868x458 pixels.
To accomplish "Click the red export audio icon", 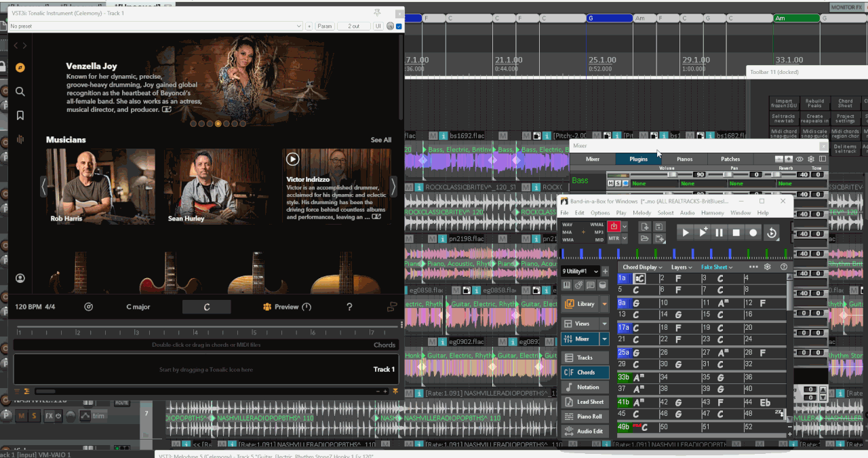I will point(615,227).
